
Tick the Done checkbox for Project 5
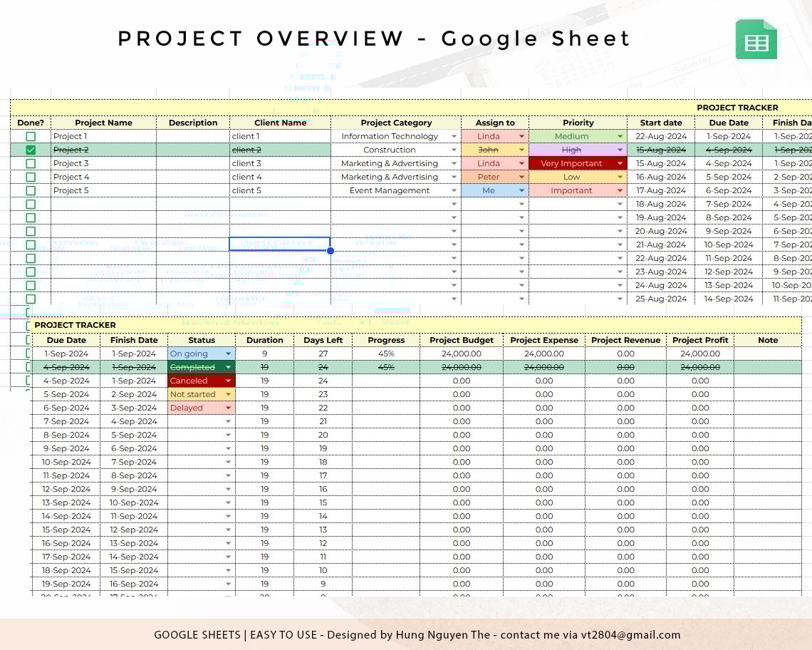click(31, 190)
